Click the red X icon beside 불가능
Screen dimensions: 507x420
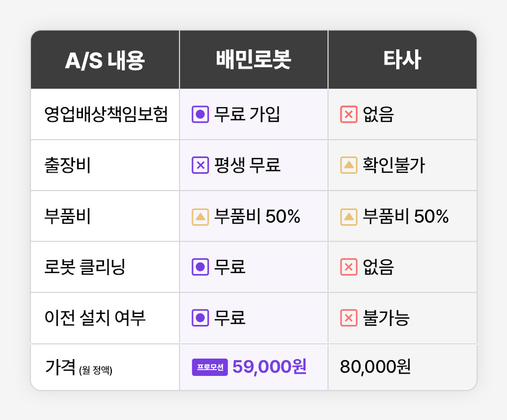pyautogui.click(x=348, y=318)
